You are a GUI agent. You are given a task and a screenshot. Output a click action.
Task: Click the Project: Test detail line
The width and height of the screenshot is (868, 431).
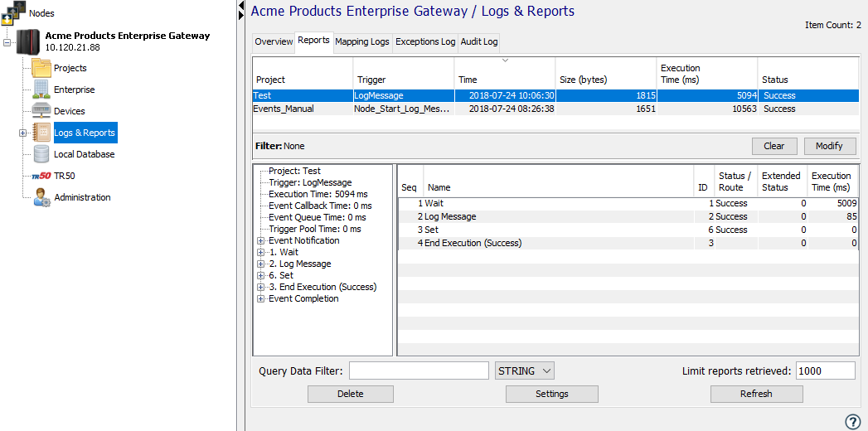pos(294,171)
